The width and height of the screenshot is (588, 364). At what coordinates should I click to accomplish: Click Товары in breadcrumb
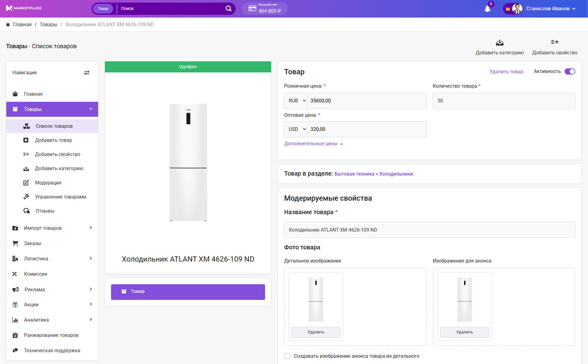[49, 24]
